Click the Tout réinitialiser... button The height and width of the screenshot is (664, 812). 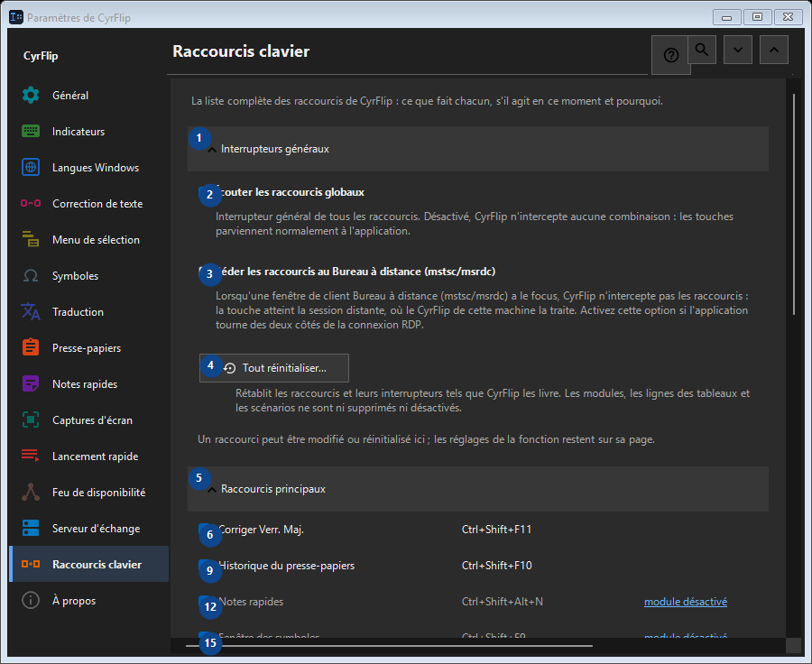tap(274, 368)
